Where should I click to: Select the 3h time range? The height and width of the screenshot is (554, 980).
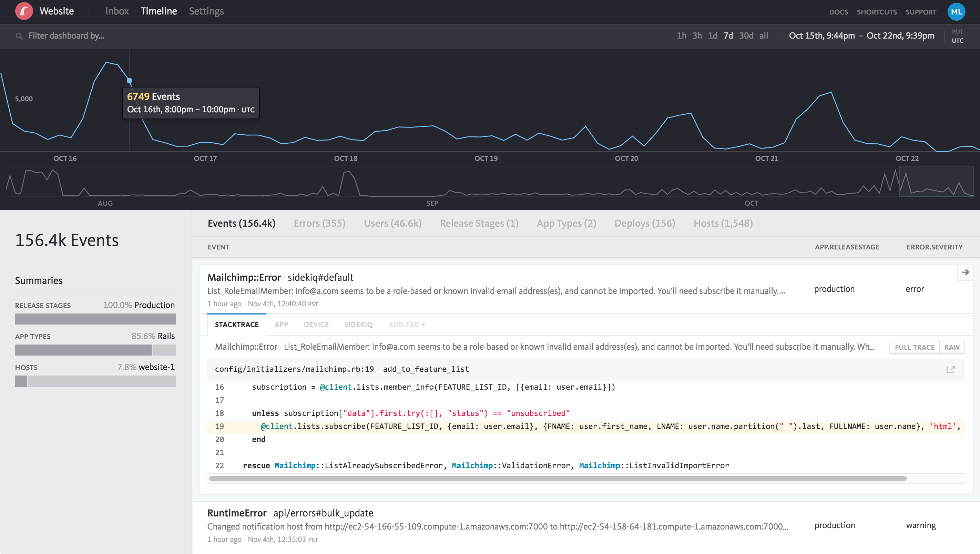point(697,35)
